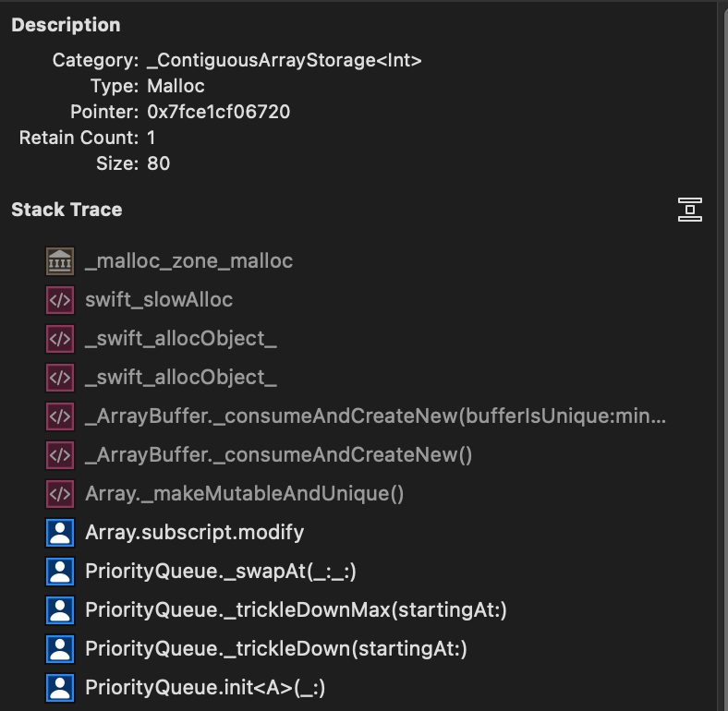
Task: Click the Description section heading
Action: [66, 25]
